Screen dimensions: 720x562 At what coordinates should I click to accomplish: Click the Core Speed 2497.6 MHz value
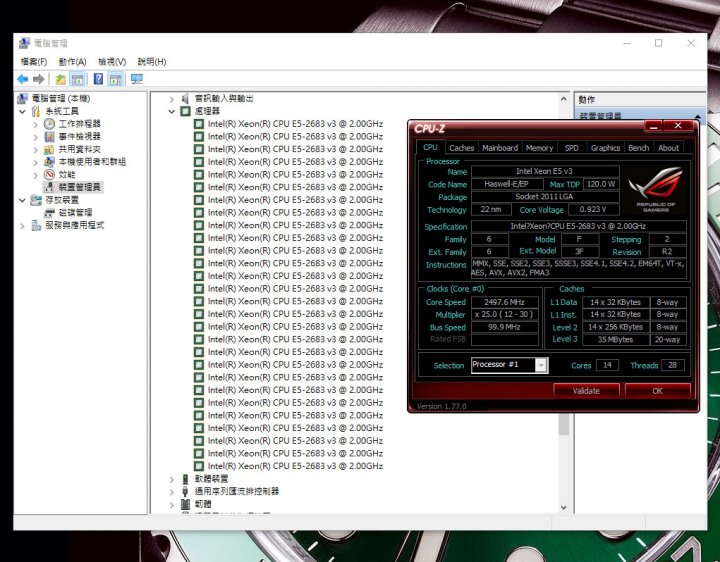pyautogui.click(x=504, y=302)
